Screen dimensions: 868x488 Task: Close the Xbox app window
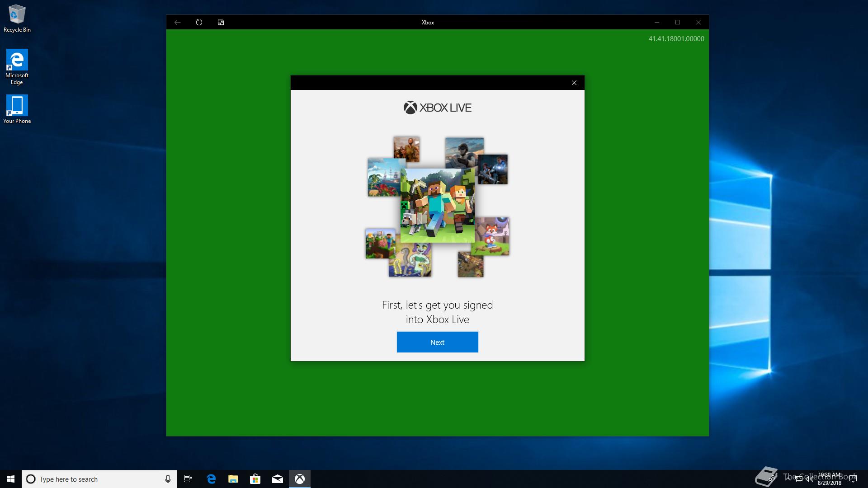click(698, 22)
